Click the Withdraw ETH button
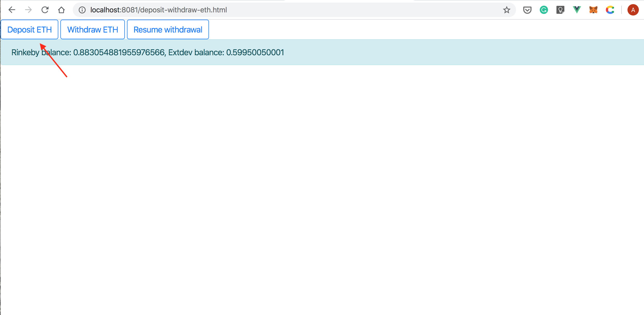The image size is (644, 315). coord(93,29)
